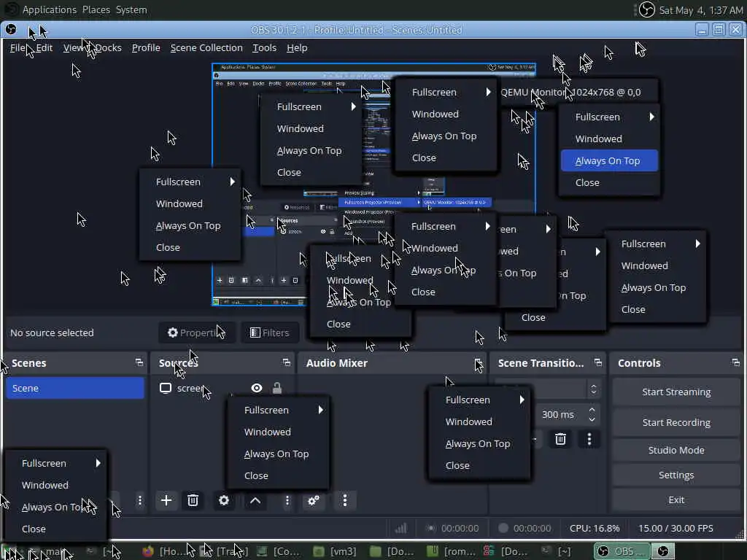Image resolution: width=747 pixels, height=560 pixels.
Task: Decrease the 300 ms transition duration
Action: click(x=592, y=419)
